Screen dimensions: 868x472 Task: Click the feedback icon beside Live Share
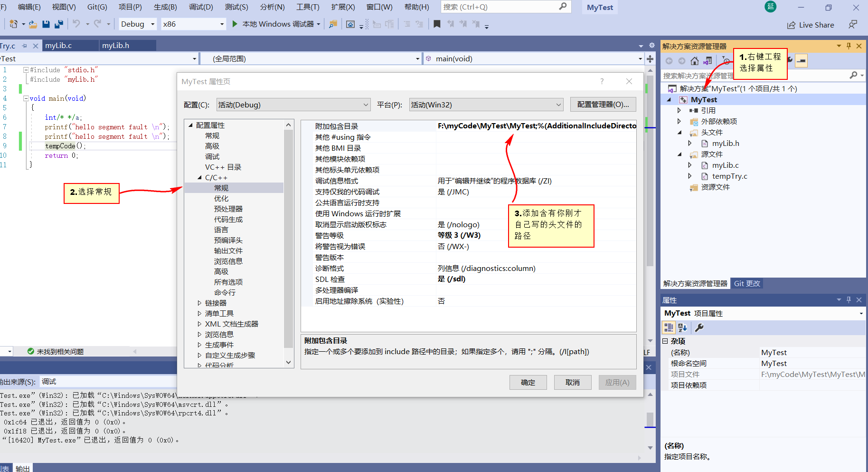pos(853,24)
